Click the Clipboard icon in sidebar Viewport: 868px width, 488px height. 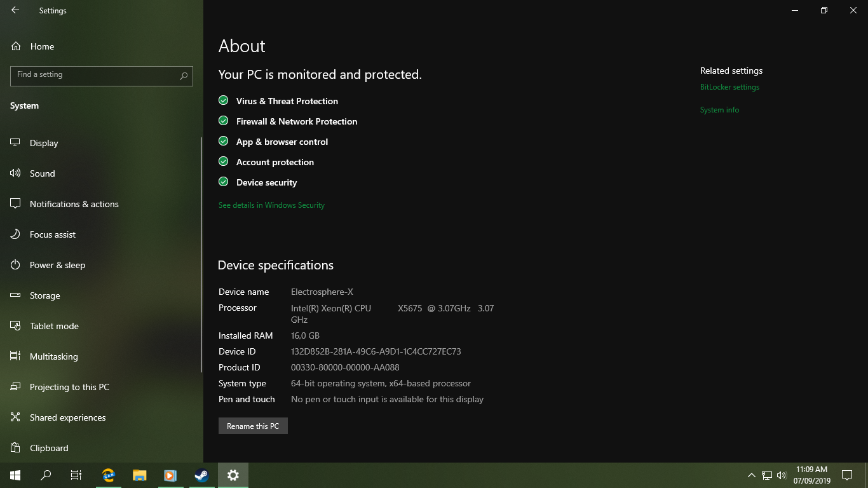(x=15, y=448)
